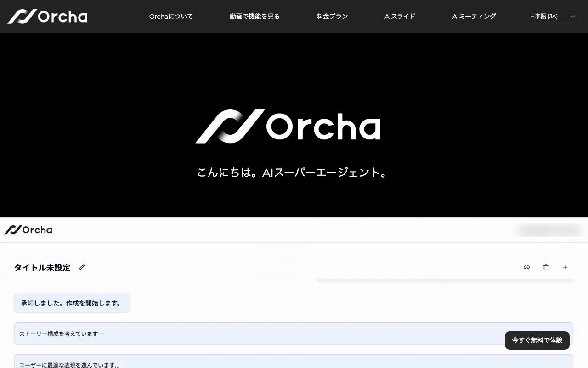Screen dimensions: 588x368
Task: Click the ストーリー構成を考えています… status row
Action: point(294,333)
